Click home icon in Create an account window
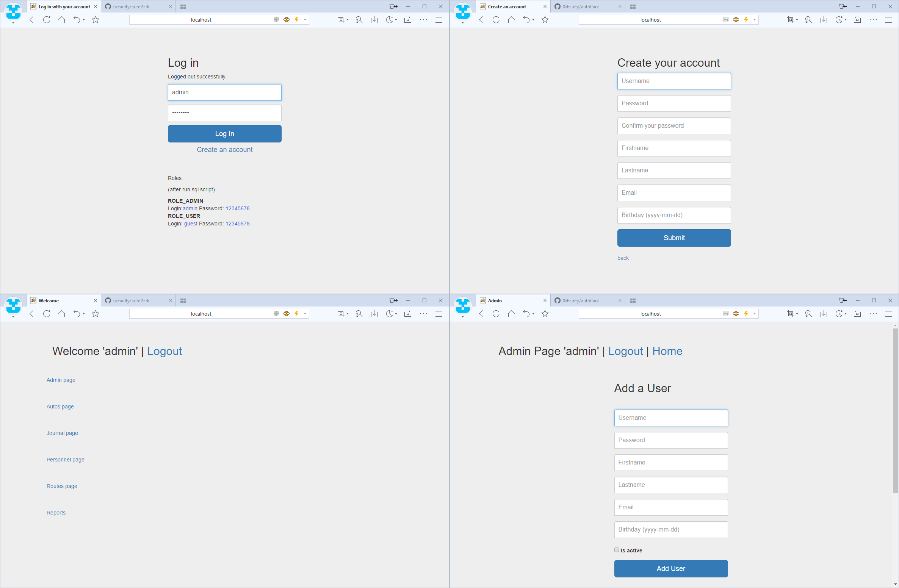899x588 pixels. pos(511,20)
